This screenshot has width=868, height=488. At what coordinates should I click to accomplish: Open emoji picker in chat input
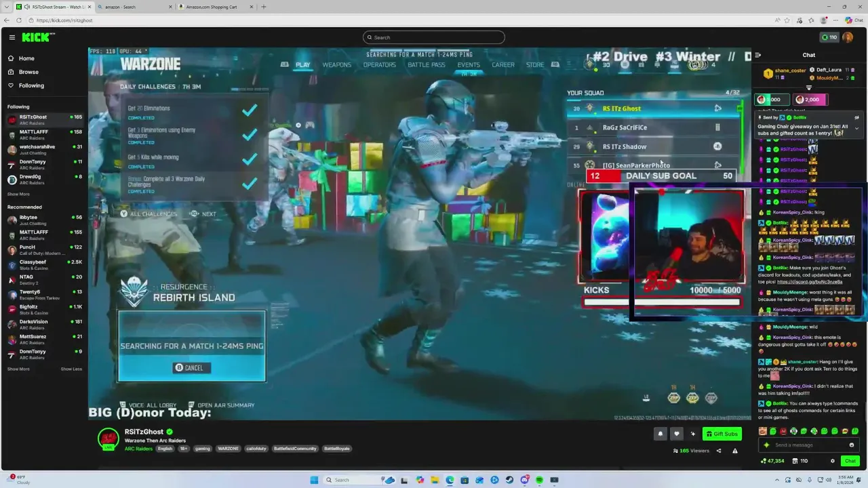point(852,445)
